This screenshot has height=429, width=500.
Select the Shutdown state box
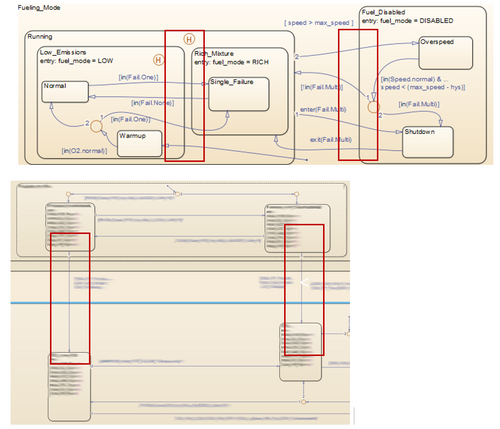click(428, 142)
